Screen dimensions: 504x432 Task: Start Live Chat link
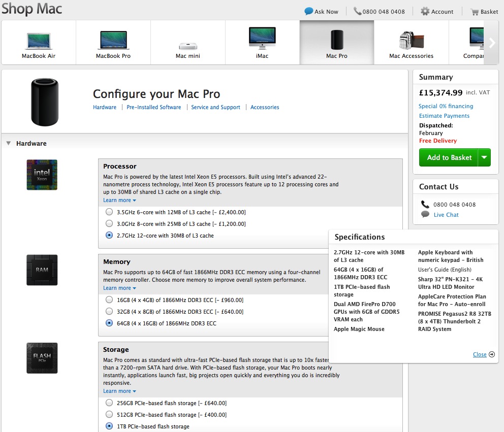click(x=446, y=215)
